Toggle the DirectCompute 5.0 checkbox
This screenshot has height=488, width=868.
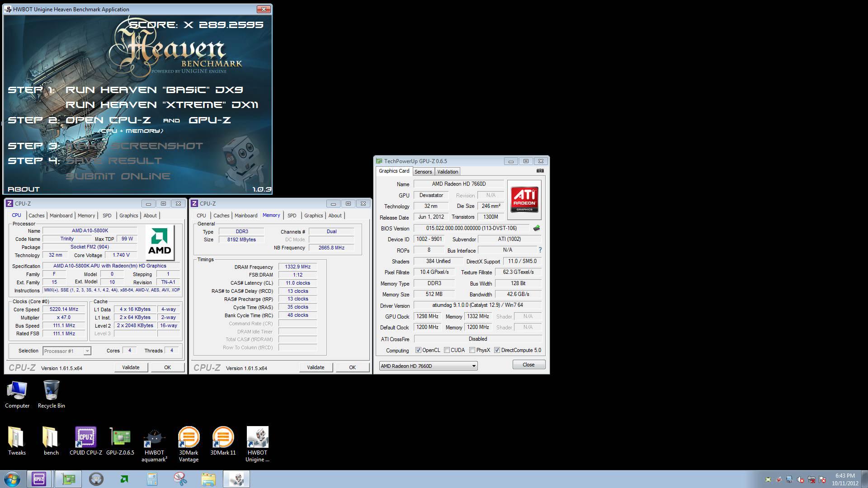pos(497,350)
